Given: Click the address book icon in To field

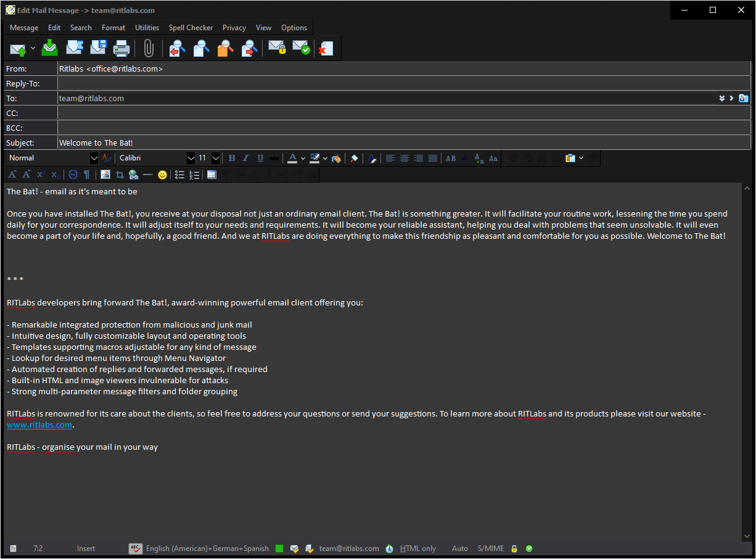Looking at the screenshot, I should 744,98.
